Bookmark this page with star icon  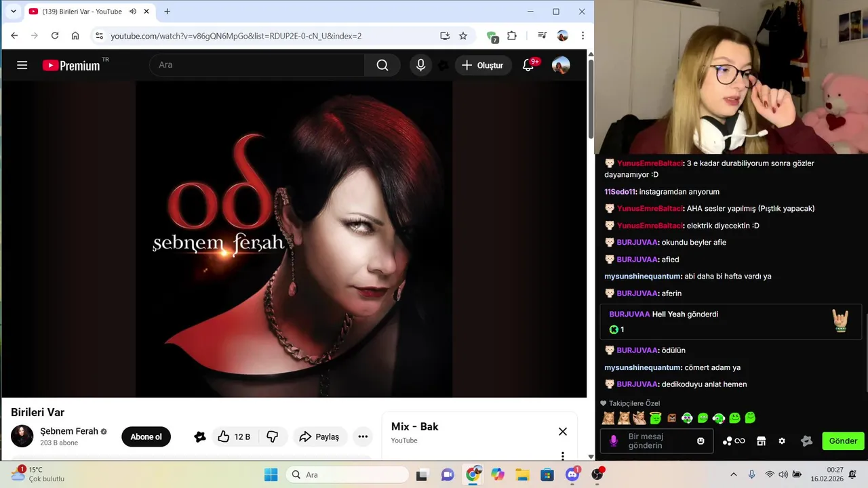[x=463, y=35]
